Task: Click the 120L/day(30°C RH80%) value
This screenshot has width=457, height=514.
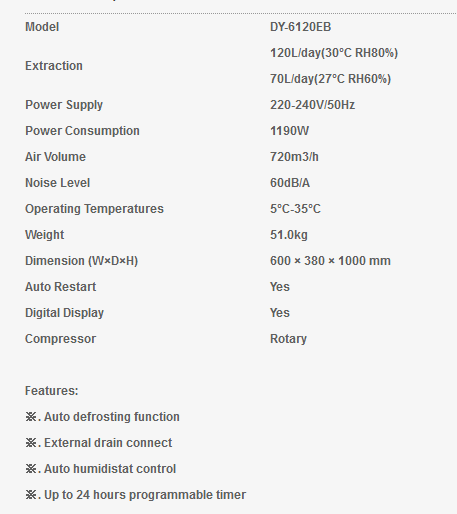Action: 334,53
